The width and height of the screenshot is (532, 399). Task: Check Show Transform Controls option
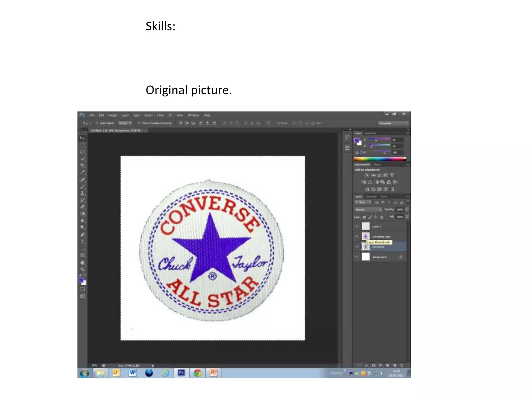(x=139, y=123)
